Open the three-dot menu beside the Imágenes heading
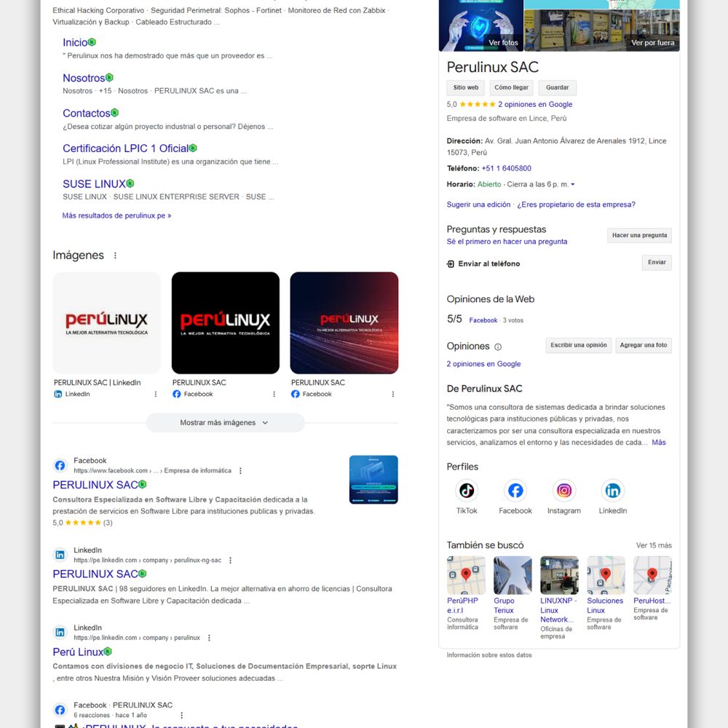Screen dimensions: 728x728 (x=114, y=255)
